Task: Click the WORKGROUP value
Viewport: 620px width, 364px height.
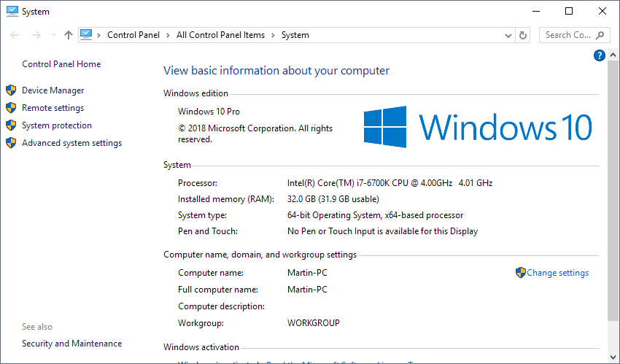Action: coord(313,323)
